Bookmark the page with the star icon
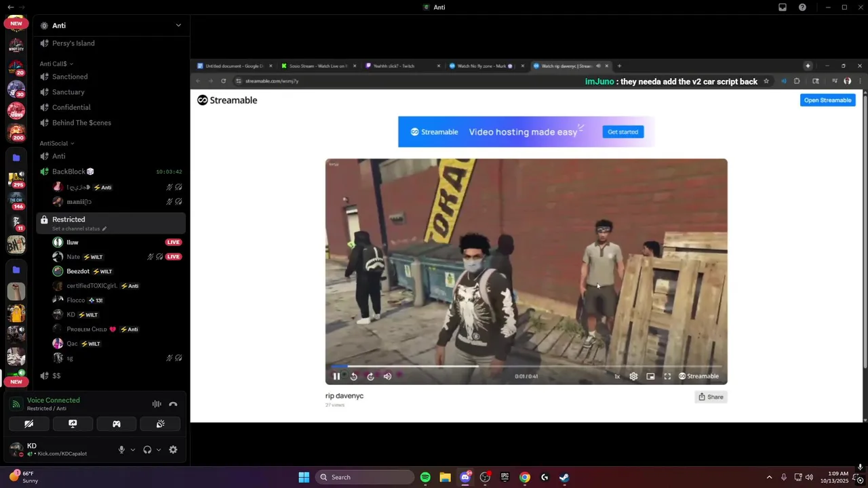 766,81
